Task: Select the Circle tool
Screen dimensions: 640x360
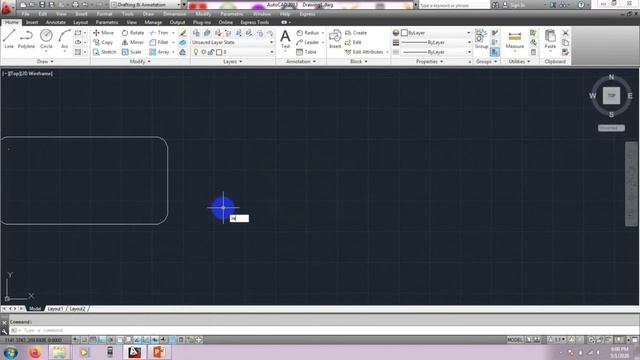Action: pyautogui.click(x=46, y=39)
